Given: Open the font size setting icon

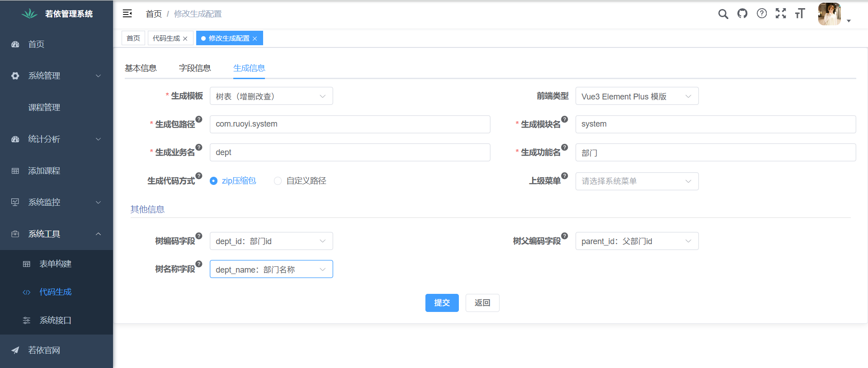Looking at the screenshot, I should click(x=800, y=14).
